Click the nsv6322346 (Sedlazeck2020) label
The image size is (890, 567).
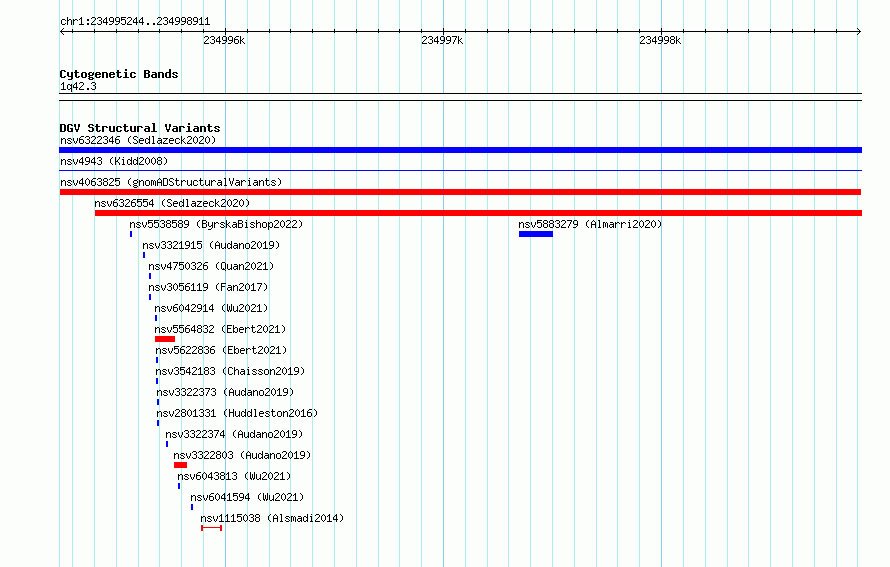click(x=138, y=140)
